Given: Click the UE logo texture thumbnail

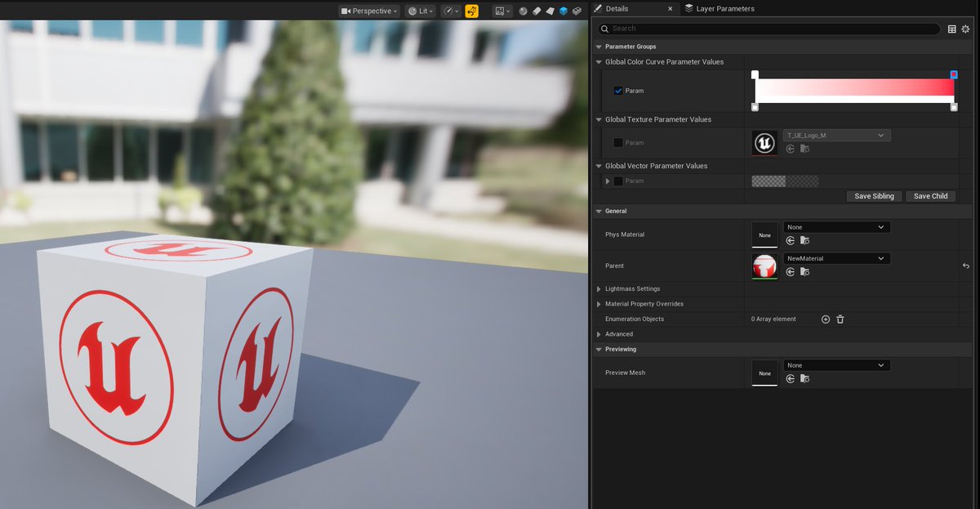Looking at the screenshot, I should click(764, 143).
